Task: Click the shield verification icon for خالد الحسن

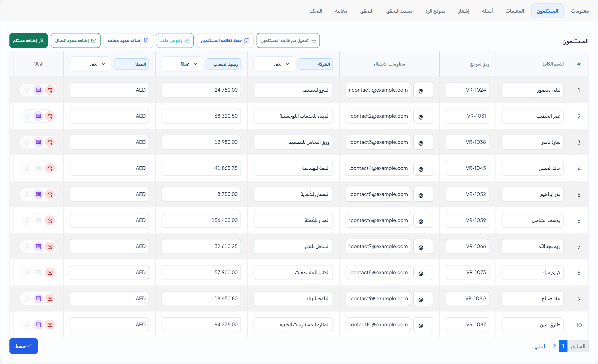Action: pos(27,168)
